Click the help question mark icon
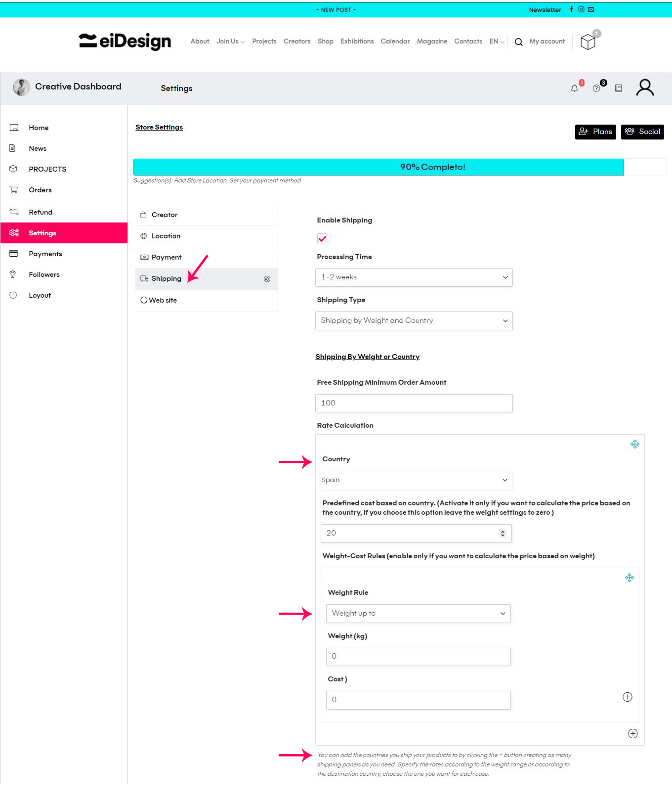672x805 pixels. 596,89
